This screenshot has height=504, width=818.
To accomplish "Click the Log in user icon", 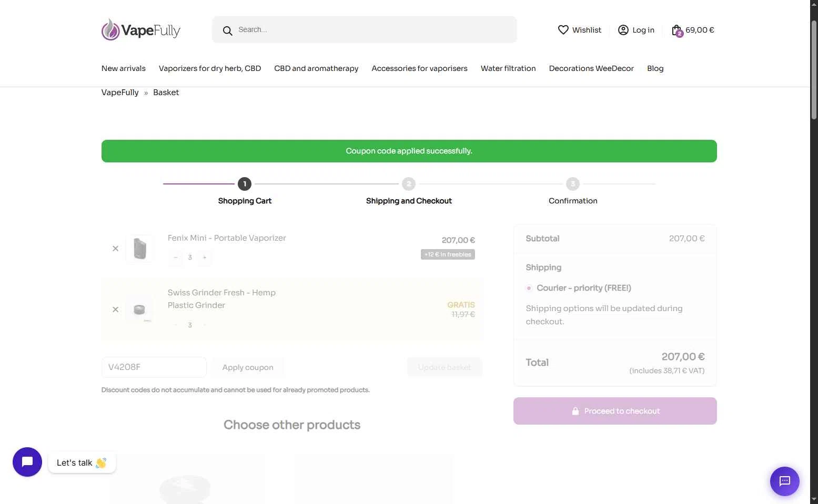I will point(623,30).
